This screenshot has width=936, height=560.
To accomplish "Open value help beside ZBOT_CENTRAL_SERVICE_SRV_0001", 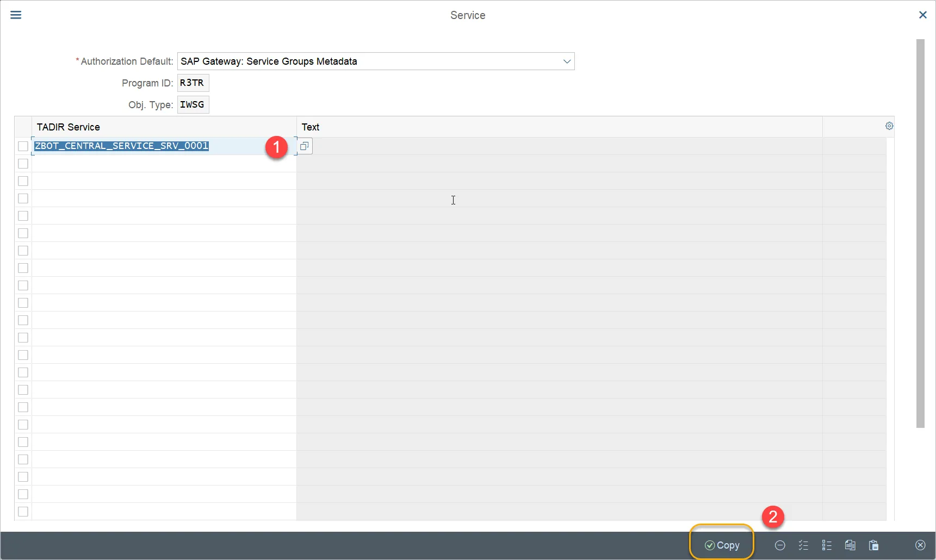I will [305, 146].
